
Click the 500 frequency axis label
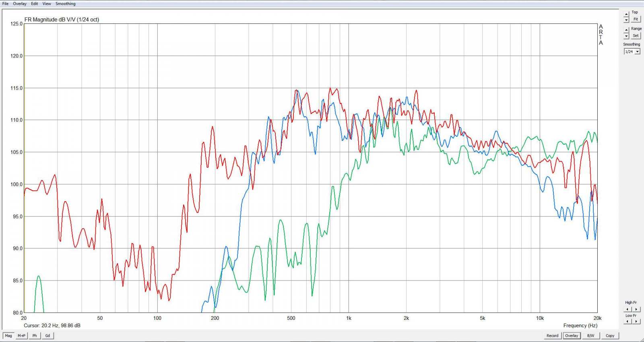(291, 318)
